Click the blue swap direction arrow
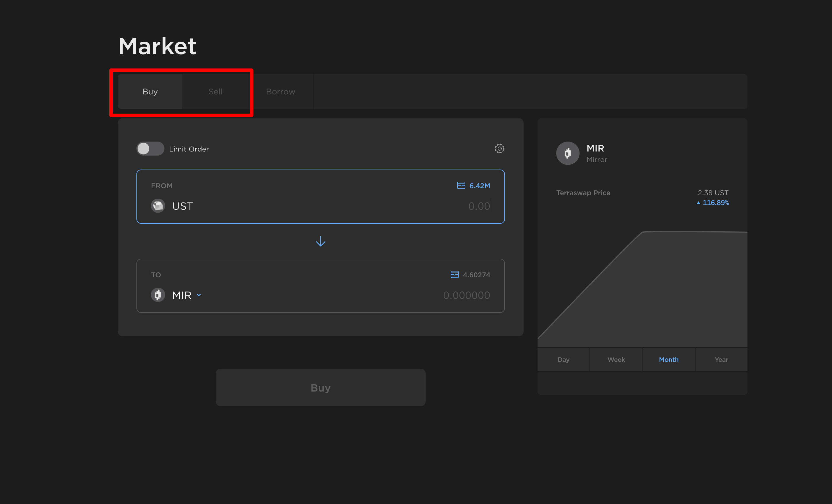Viewport: 832px width, 504px height. 320,241
